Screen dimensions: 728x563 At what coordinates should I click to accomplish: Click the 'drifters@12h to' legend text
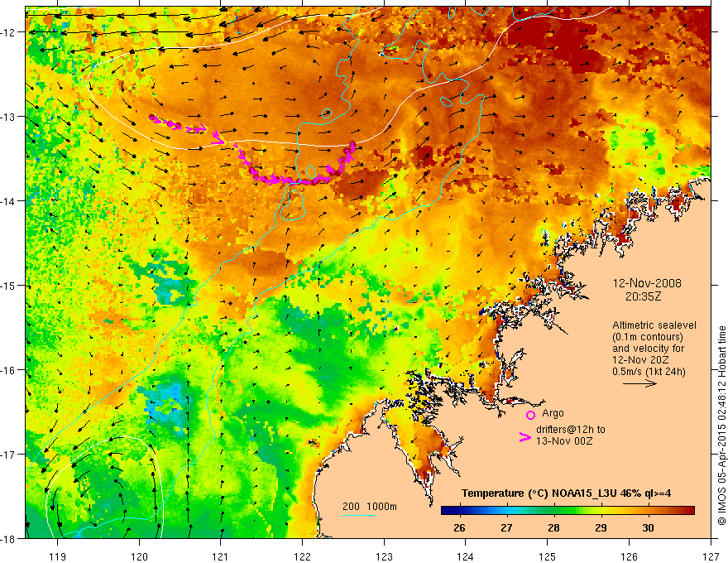[571, 430]
